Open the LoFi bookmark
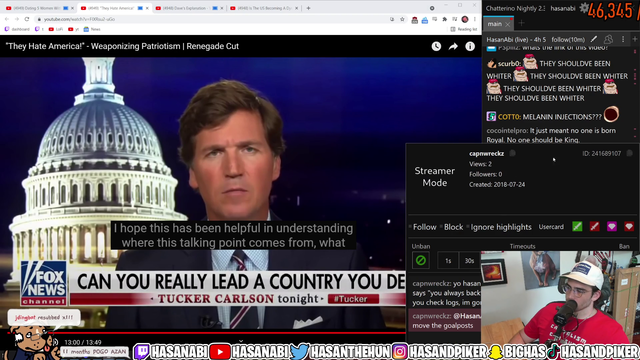Screen dimensions: 640x360 [x=56, y=29]
